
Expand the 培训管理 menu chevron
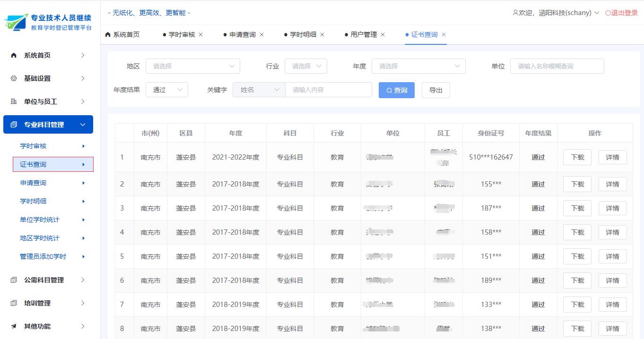(x=83, y=303)
